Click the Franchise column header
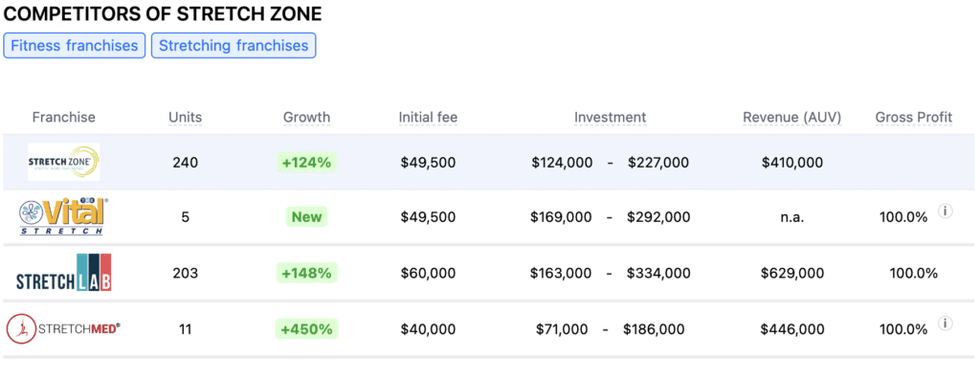Screen dimensions: 980x380 pos(64,118)
